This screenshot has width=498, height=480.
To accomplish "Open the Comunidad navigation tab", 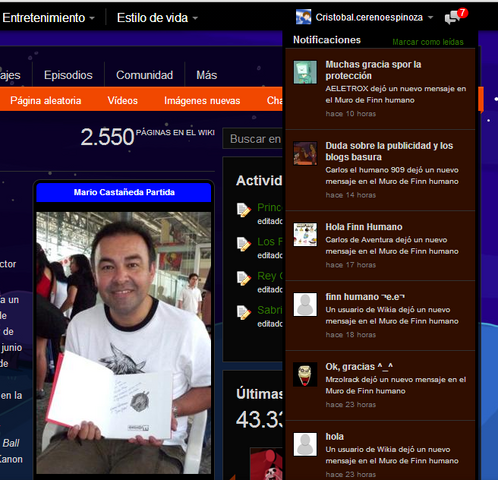I will point(144,75).
